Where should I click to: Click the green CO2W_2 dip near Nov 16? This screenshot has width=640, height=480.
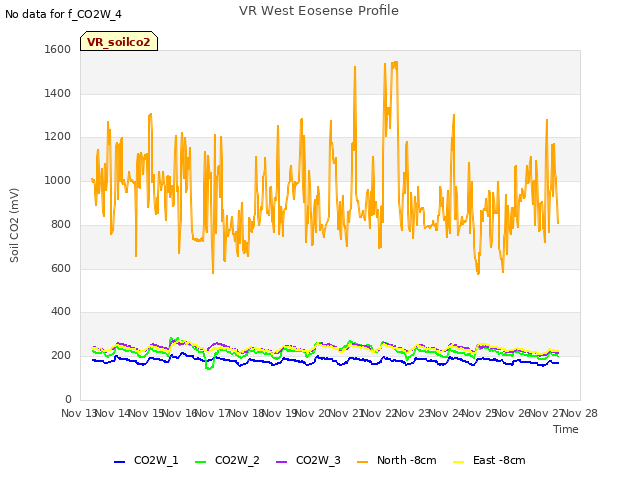click(209, 368)
